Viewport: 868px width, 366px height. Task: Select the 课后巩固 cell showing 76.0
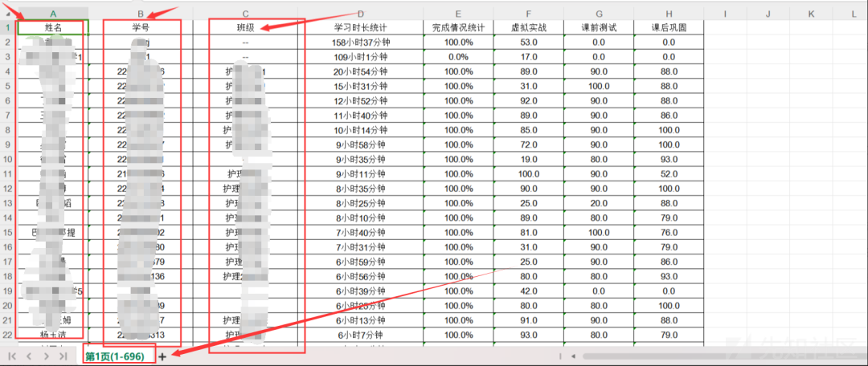pos(669,233)
